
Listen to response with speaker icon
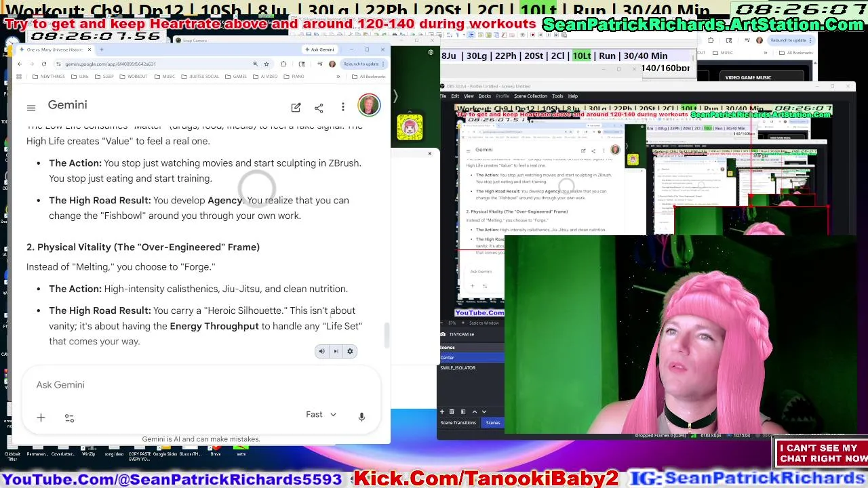(x=321, y=351)
